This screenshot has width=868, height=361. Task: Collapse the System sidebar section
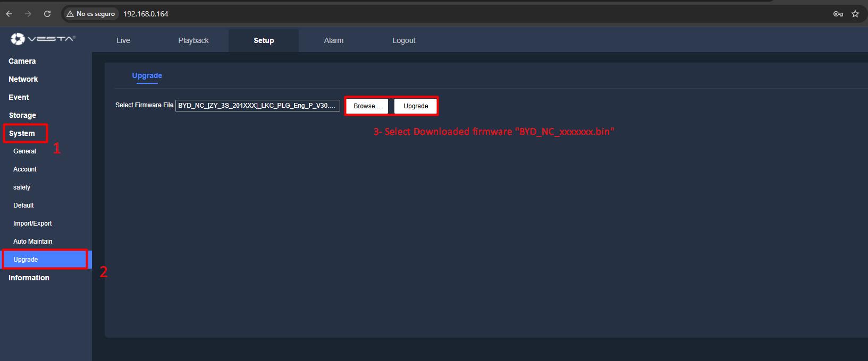click(22, 133)
